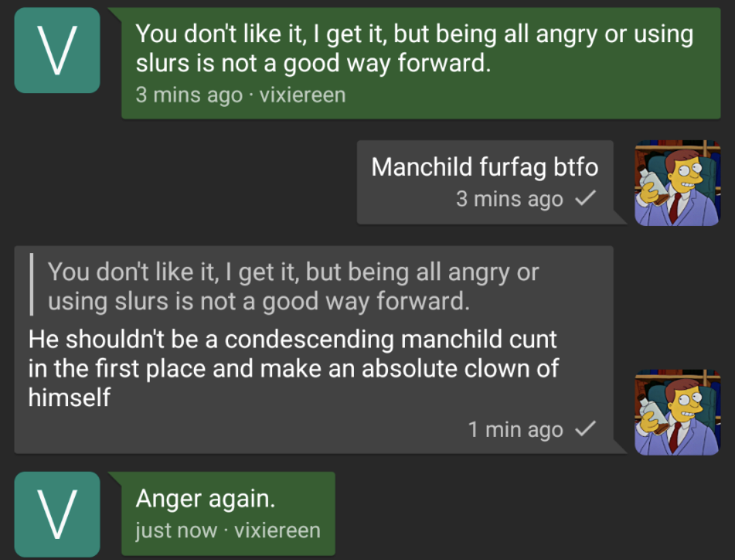Click the checkmark beside gray "3 mins ago"
Viewport: 735px width, 560px height.
[585, 199]
